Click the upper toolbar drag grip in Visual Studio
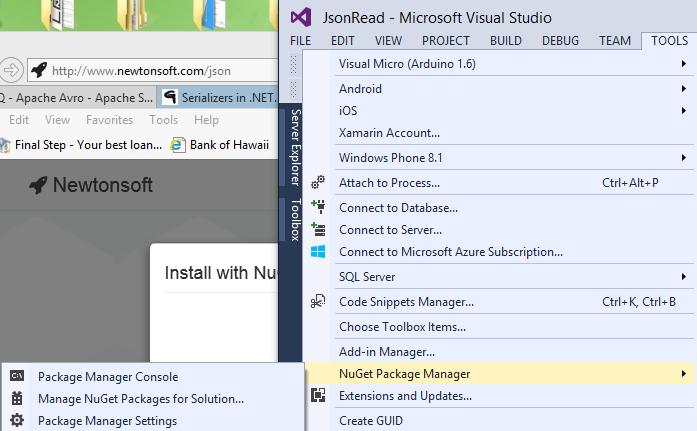Image resolution: width=697 pixels, height=431 pixels. pyautogui.click(x=293, y=64)
